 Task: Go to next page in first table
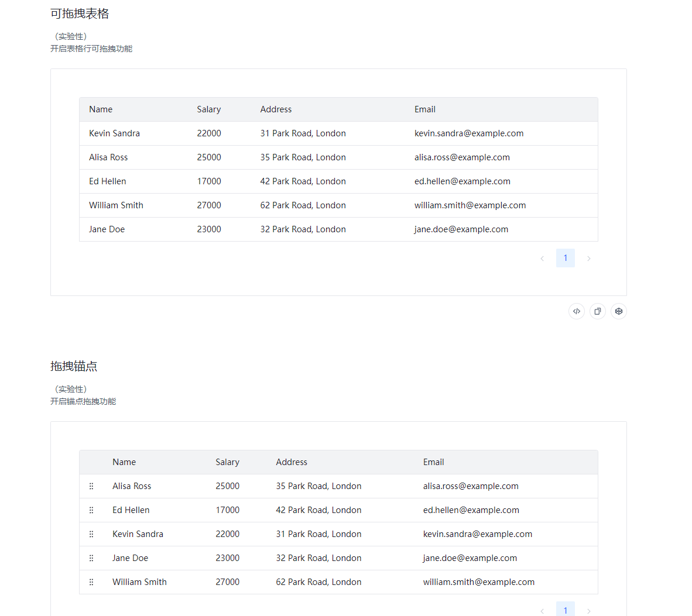pyautogui.click(x=589, y=259)
